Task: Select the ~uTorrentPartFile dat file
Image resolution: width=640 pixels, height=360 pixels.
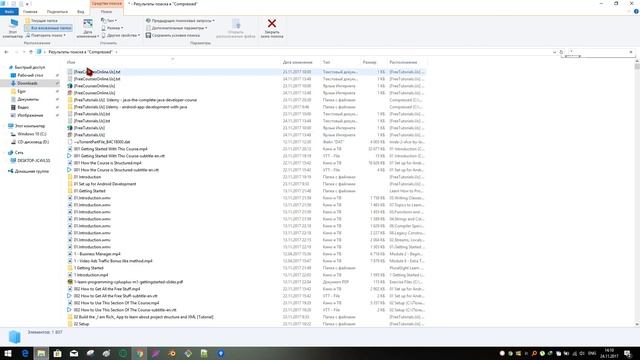Action: [x=102, y=142]
